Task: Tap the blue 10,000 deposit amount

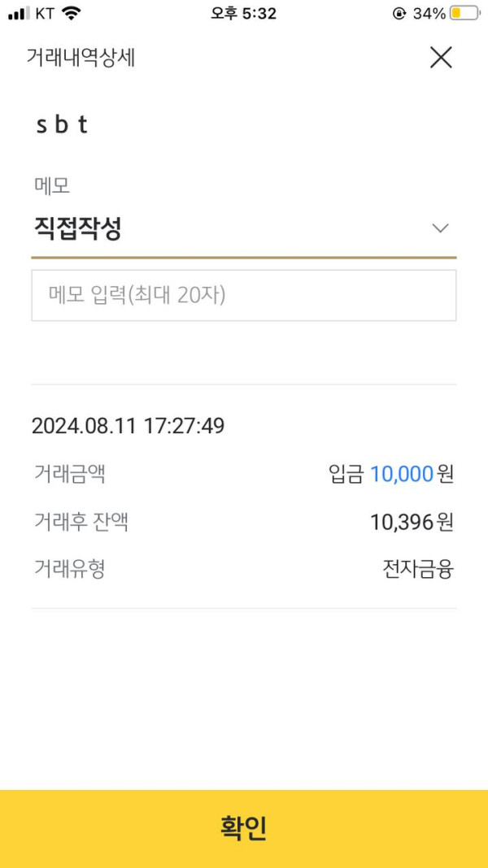Action: point(401,474)
